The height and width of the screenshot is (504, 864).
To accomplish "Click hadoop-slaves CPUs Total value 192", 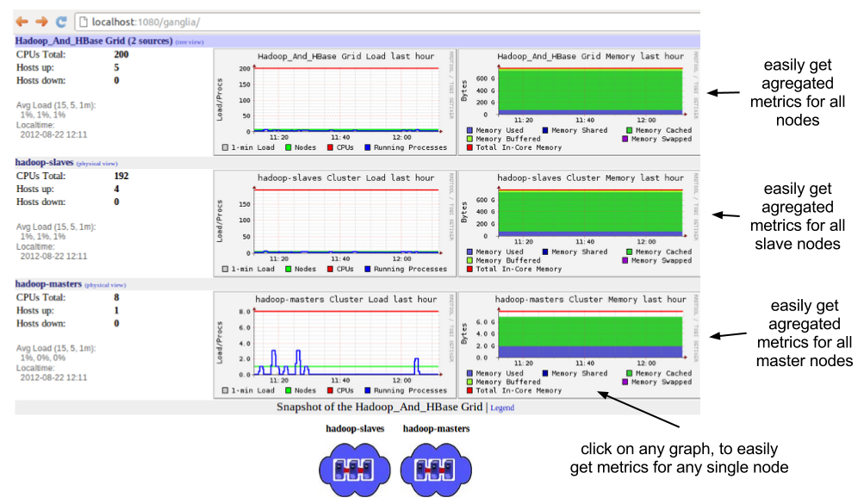I will (x=121, y=176).
